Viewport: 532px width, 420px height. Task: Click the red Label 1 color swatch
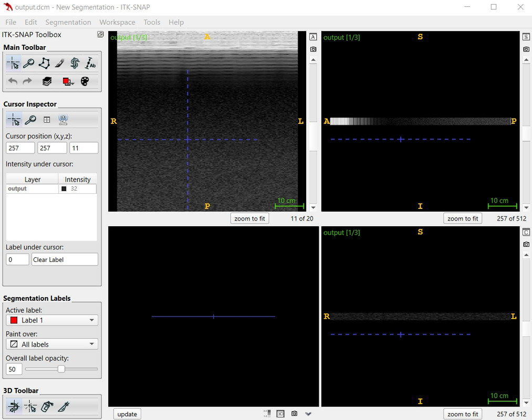(x=14, y=320)
